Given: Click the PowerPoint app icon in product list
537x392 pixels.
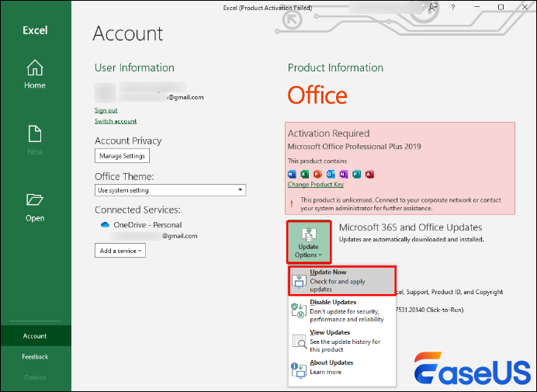Looking at the screenshot, I should (317, 175).
